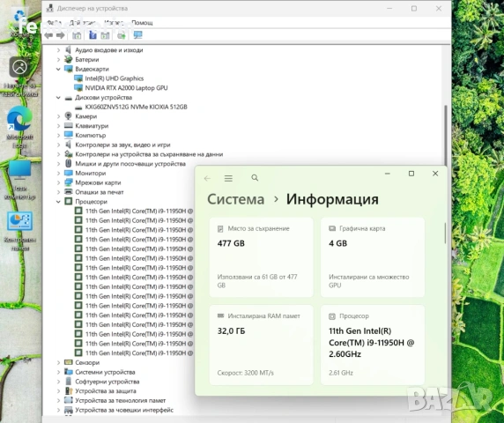Select Устройства за технология памет

tap(121, 400)
